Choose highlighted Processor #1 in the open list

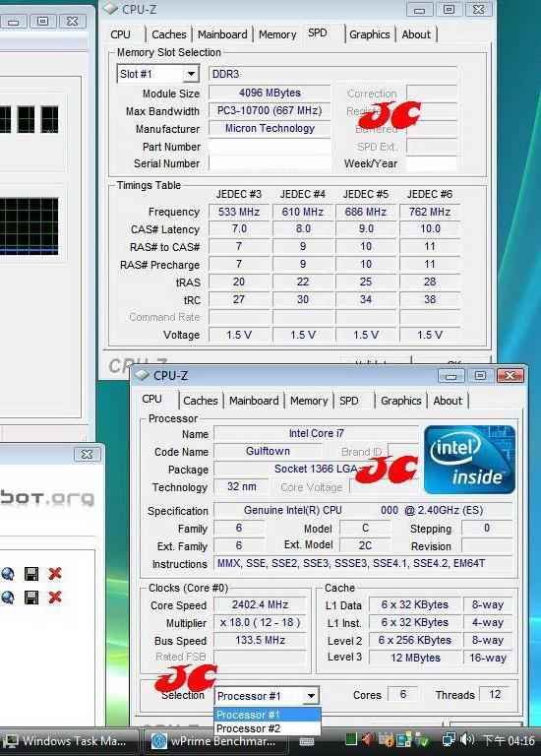coord(268,715)
